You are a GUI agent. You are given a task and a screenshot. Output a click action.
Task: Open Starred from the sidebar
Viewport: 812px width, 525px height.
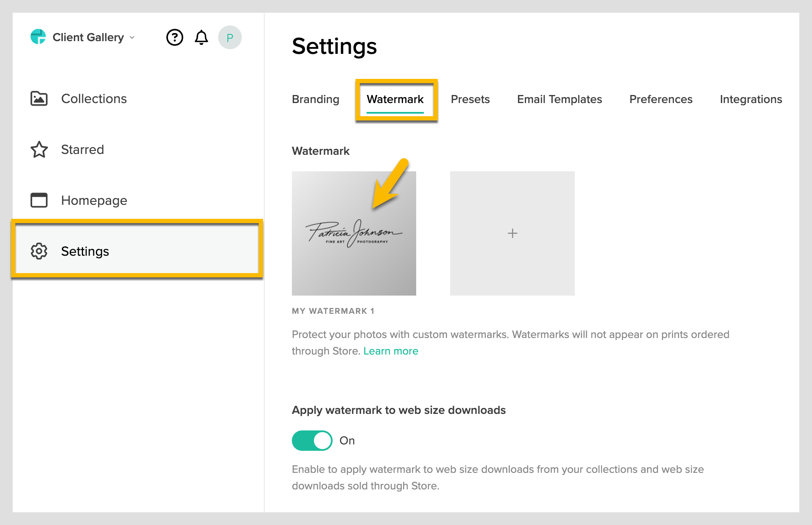tap(82, 149)
